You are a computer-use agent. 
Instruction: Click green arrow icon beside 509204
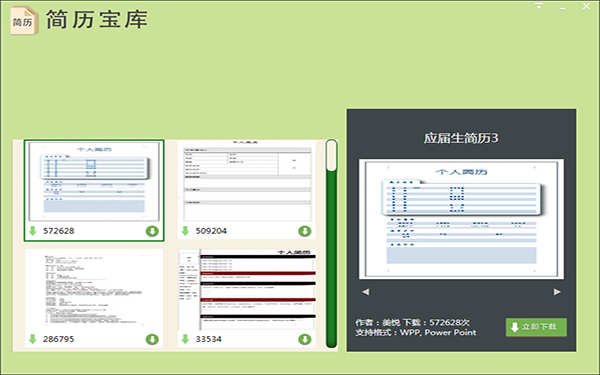(x=185, y=231)
